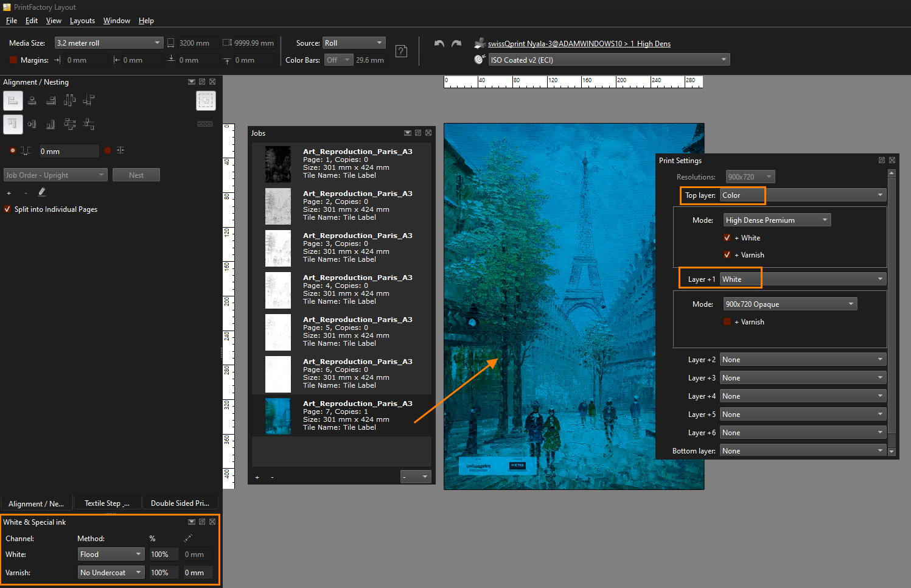Click the pencil edit icon under Job Order
Viewport: 911px width, 588px height.
[42, 192]
